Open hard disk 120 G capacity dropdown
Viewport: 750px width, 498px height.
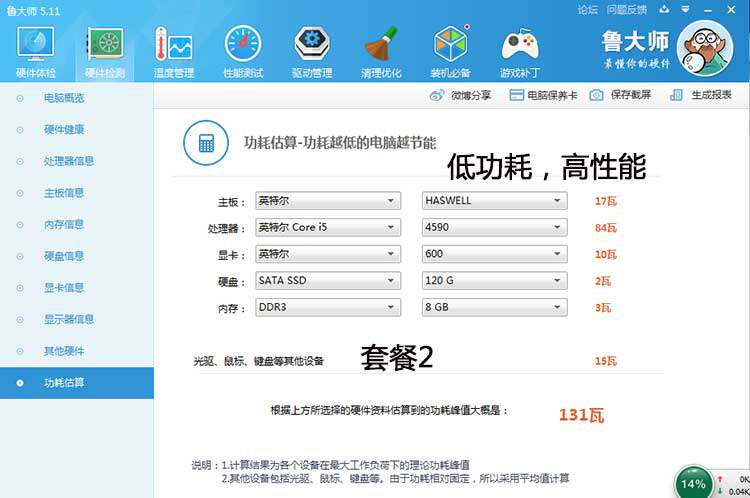495,281
